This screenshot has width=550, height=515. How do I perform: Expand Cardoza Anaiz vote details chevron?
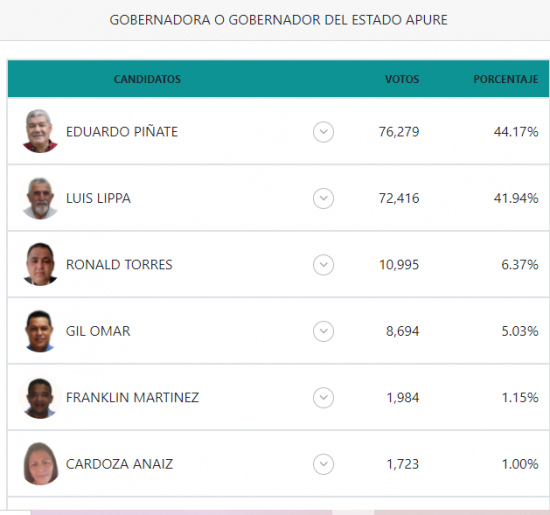(323, 464)
